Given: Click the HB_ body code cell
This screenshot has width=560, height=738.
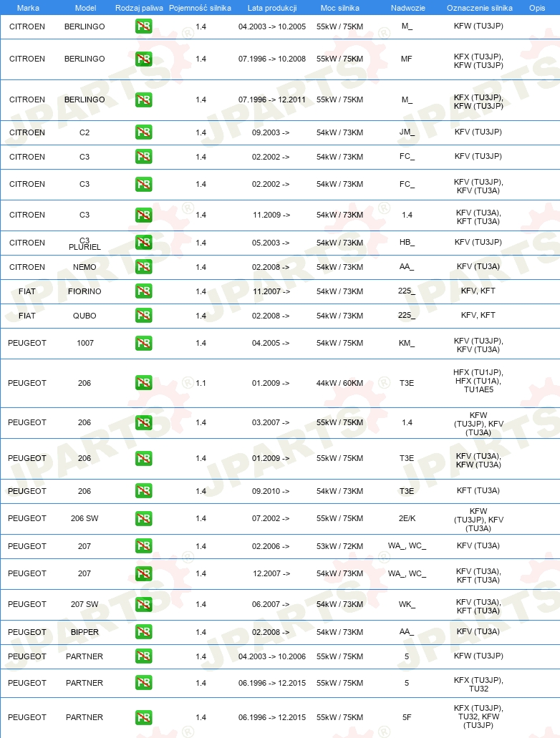Looking at the screenshot, I should click(x=407, y=243).
